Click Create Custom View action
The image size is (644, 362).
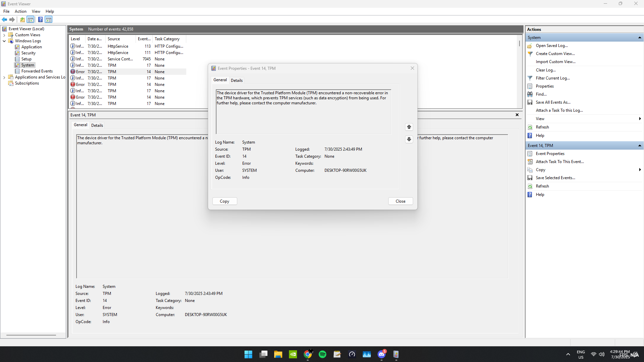point(555,54)
